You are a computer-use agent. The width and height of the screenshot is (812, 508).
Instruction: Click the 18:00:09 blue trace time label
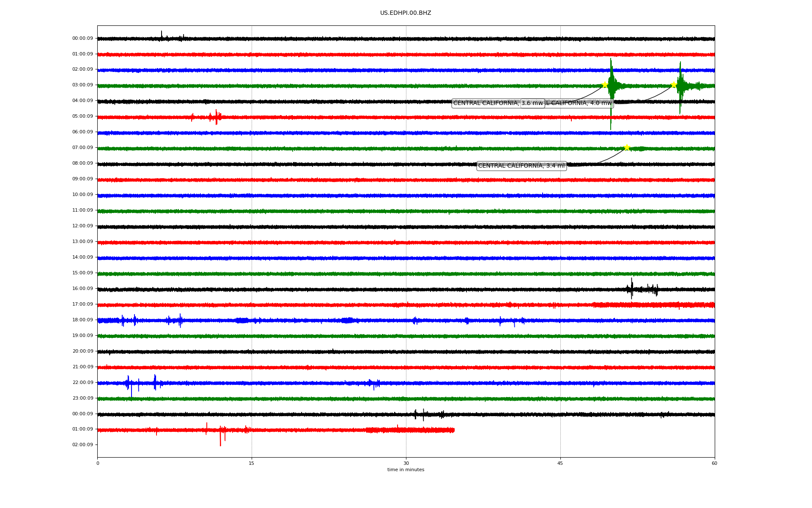(82, 320)
